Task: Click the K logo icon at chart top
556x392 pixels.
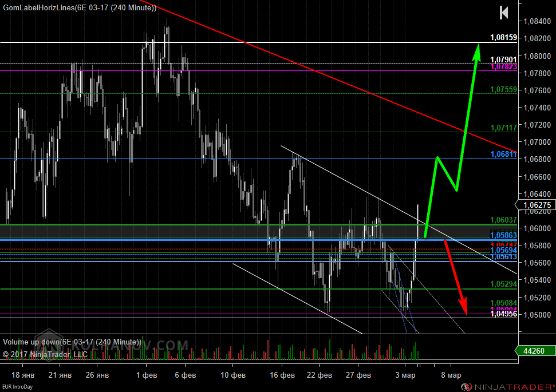Action: click(x=504, y=13)
